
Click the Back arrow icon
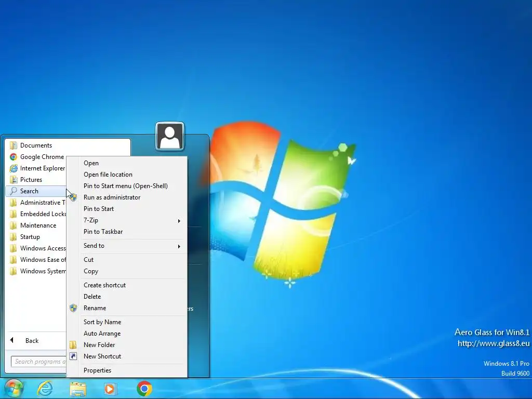[12, 340]
